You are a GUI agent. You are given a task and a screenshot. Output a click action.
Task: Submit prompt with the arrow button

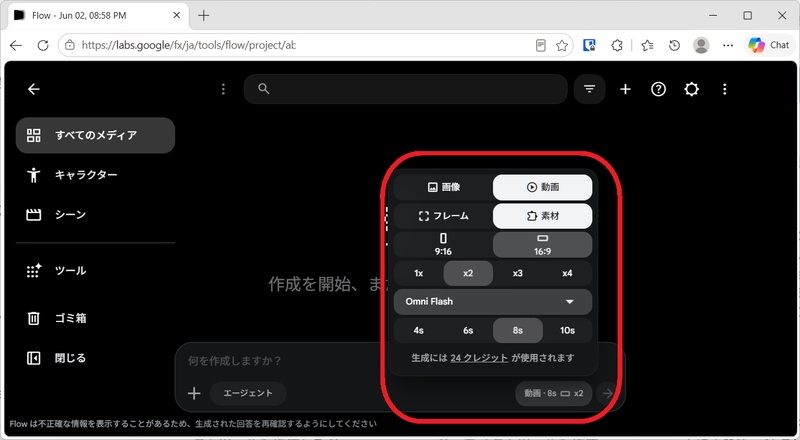(x=607, y=393)
